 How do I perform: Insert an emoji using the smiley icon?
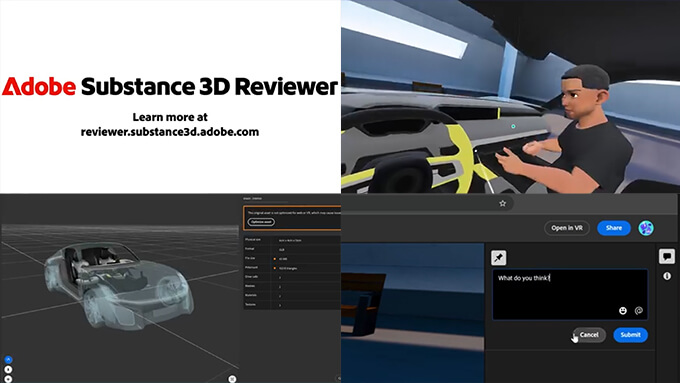623,311
